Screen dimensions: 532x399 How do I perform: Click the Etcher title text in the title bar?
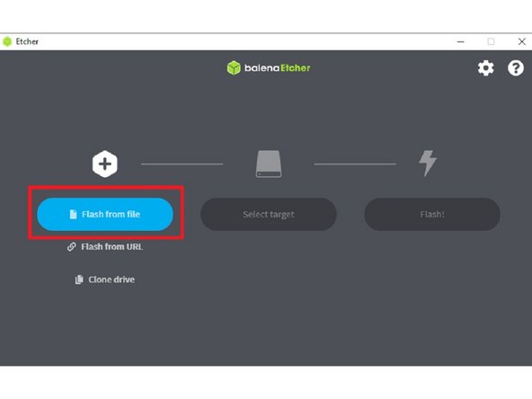click(x=27, y=41)
